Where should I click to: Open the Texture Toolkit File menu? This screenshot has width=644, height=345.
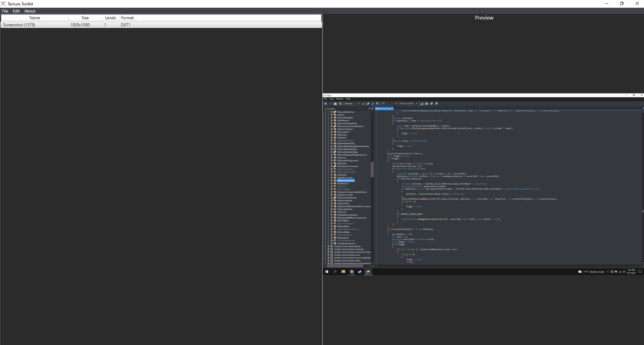click(5, 11)
